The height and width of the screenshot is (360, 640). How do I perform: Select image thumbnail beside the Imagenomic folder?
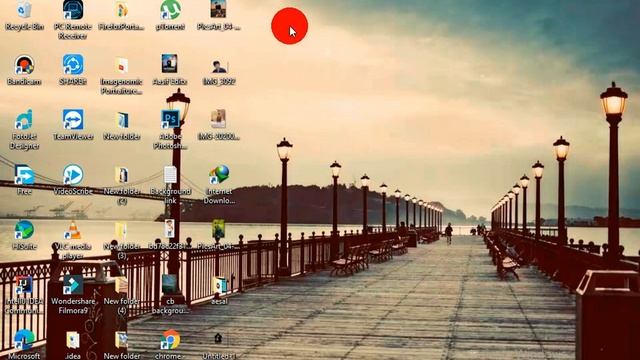169,64
